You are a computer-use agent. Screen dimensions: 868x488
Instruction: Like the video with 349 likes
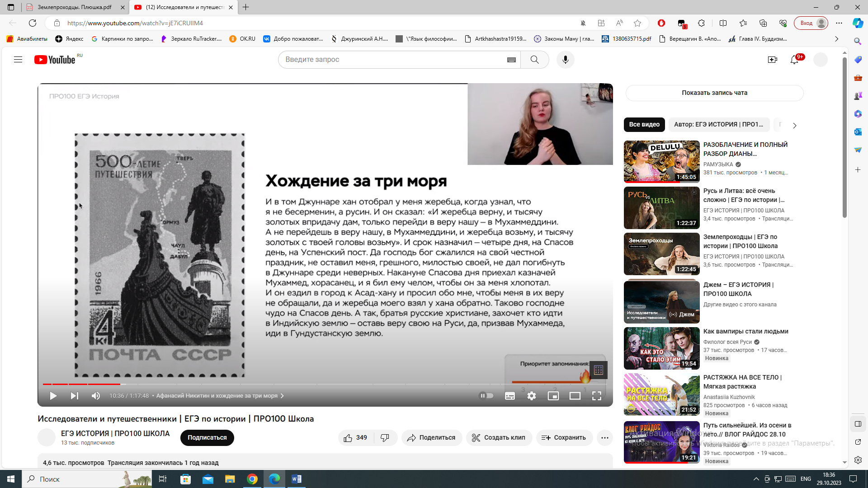(356, 437)
